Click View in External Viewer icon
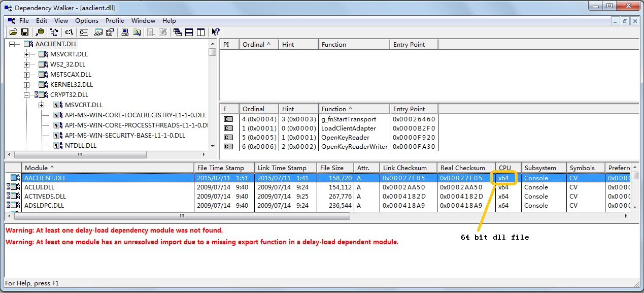Viewport: 644px width, 293px height. (99, 32)
